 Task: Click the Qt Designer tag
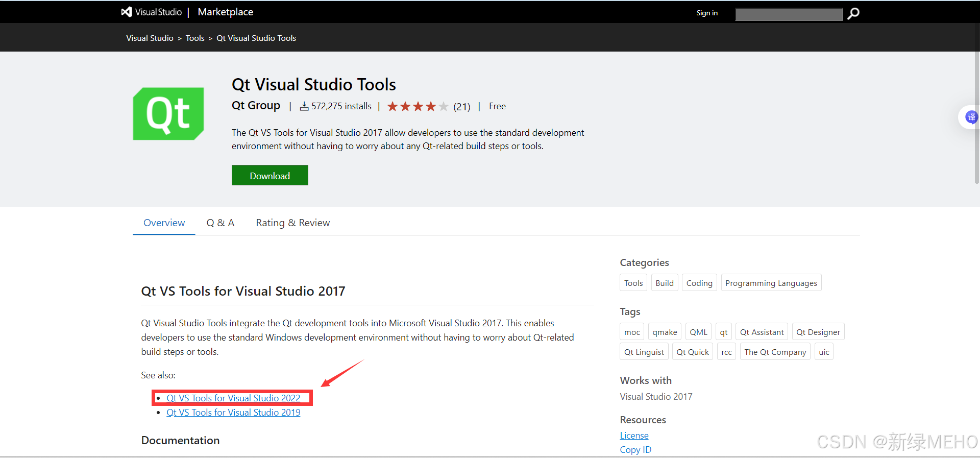818,332
